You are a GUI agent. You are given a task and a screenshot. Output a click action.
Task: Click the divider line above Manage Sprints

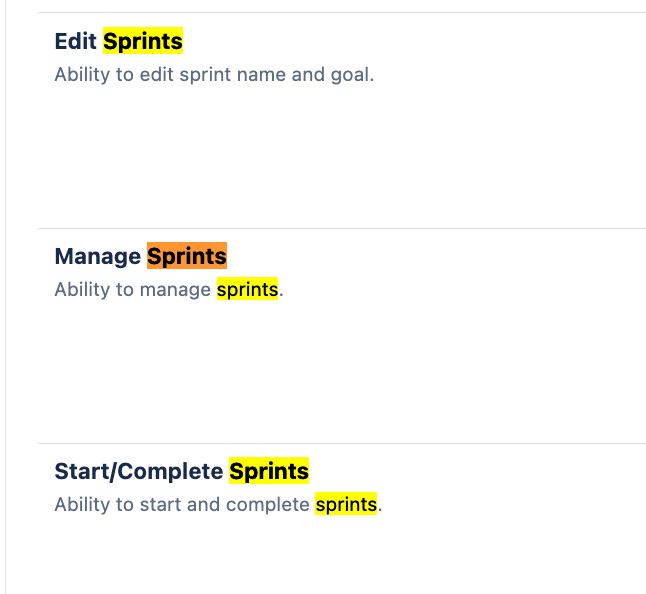pos(342,228)
